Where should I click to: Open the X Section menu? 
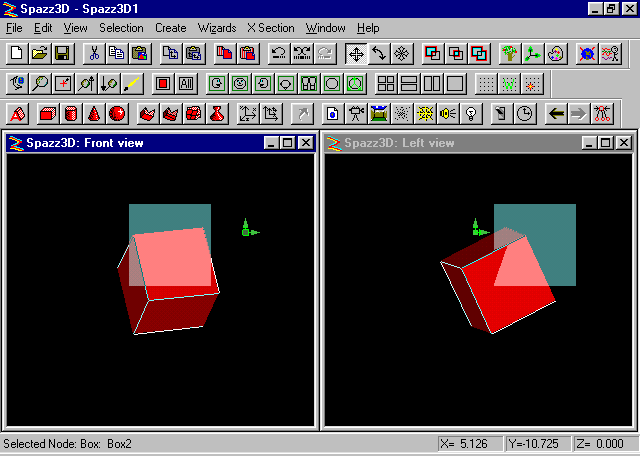[x=271, y=28]
